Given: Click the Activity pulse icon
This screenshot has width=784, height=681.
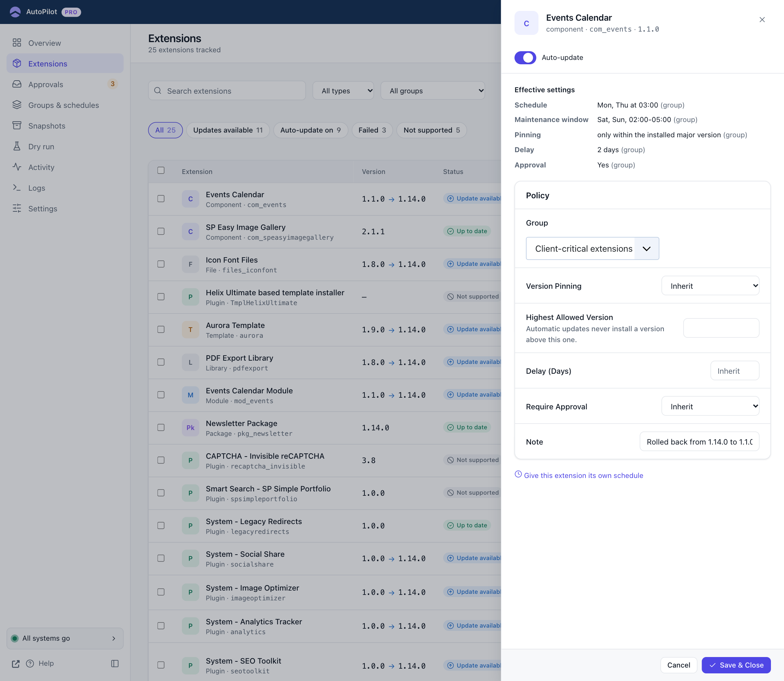Looking at the screenshot, I should 17,167.
